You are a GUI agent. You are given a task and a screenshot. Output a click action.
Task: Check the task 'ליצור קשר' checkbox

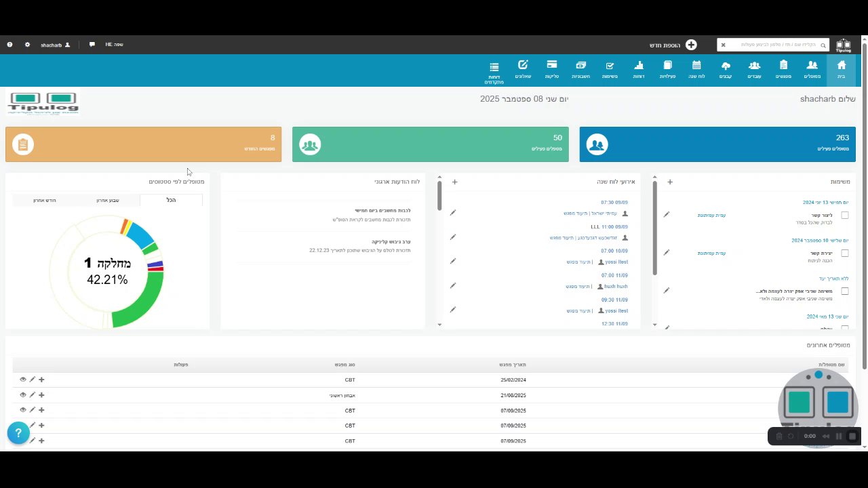[844, 216]
